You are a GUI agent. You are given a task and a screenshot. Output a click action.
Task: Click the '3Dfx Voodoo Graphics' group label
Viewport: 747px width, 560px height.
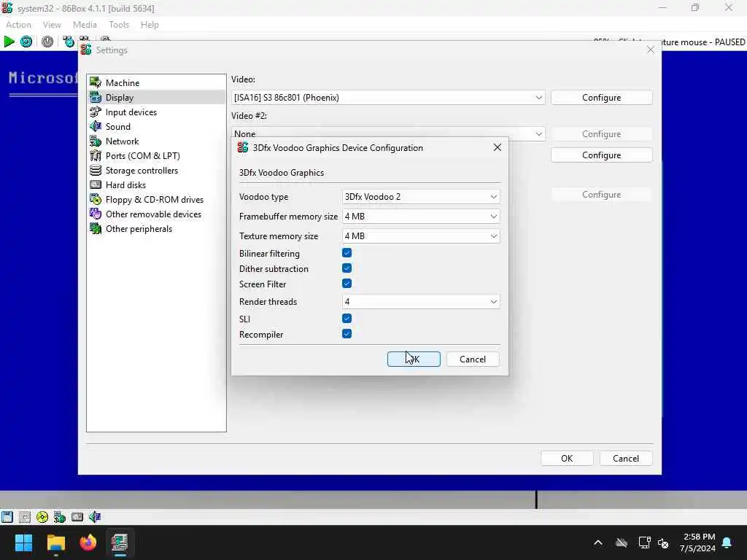click(282, 172)
